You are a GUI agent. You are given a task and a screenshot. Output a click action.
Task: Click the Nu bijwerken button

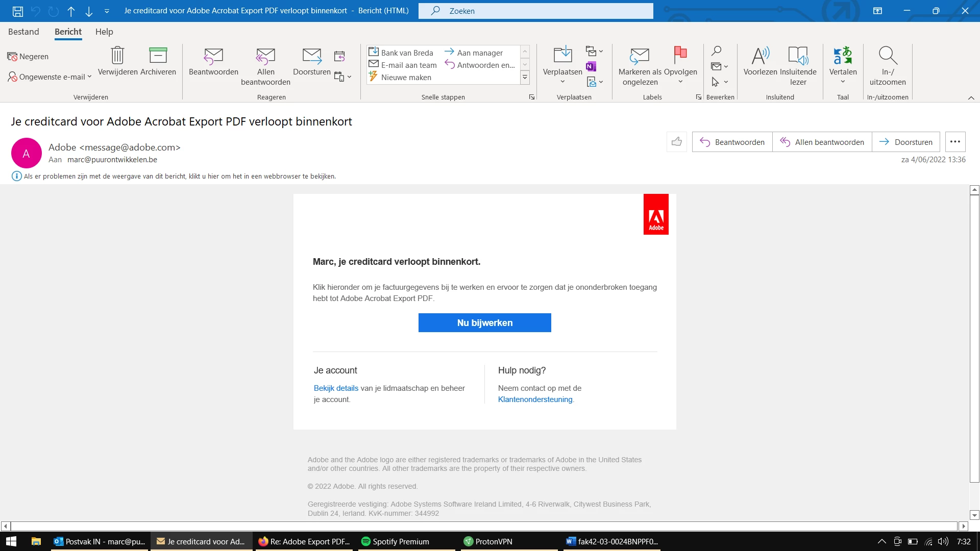click(484, 322)
